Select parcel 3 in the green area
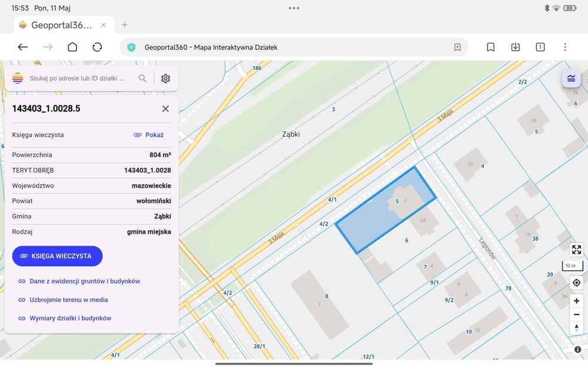 [x=333, y=110]
